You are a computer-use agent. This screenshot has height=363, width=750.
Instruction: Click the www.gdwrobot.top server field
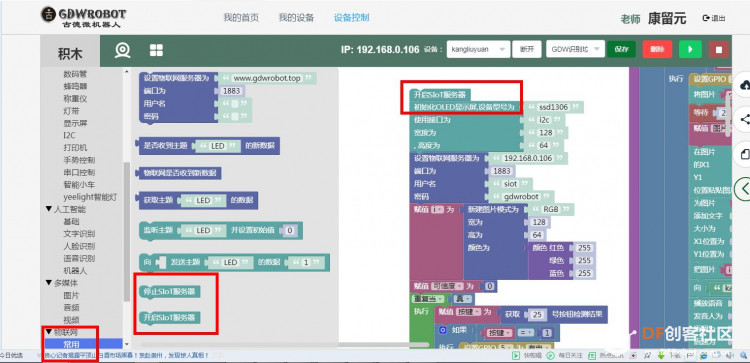266,77
